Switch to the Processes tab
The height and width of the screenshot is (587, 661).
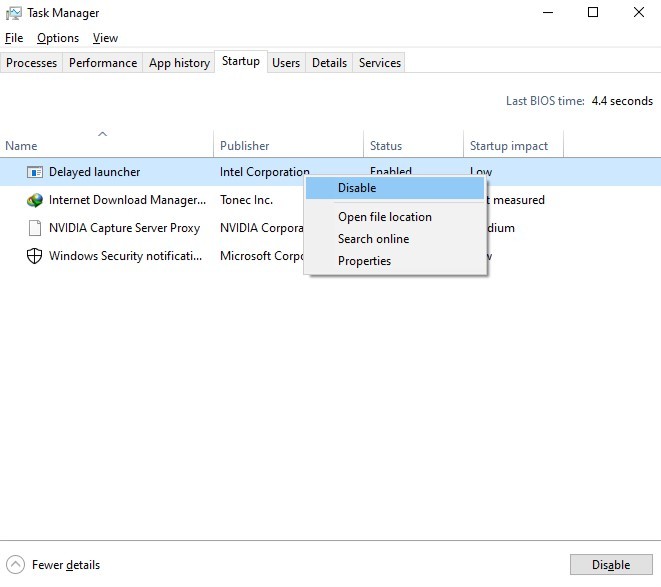click(x=31, y=63)
